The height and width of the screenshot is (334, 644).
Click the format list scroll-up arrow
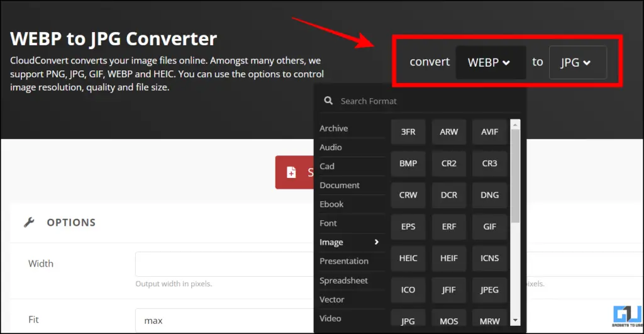(516, 125)
